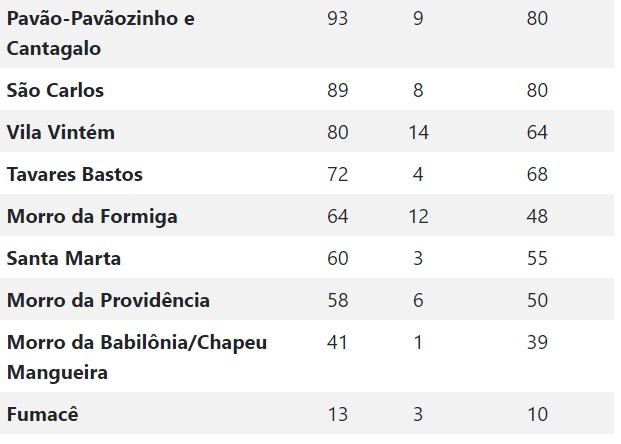Image resolution: width=621 pixels, height=444 pixels.
Task: Click the Vila Vintém row label
Action: pos(61,132)
